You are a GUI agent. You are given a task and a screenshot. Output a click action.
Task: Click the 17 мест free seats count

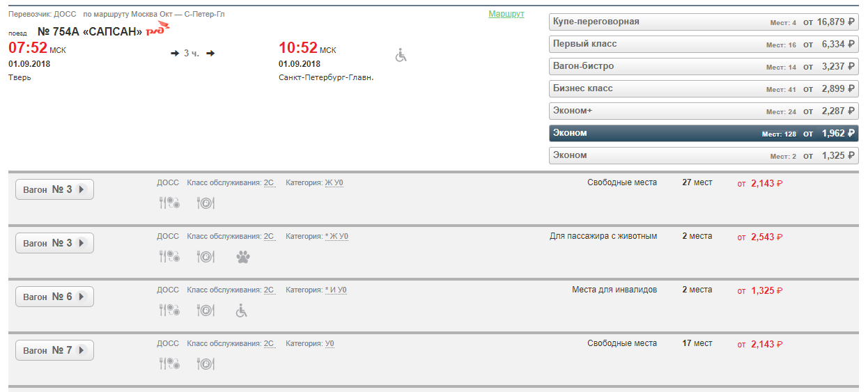coord(697,344)
